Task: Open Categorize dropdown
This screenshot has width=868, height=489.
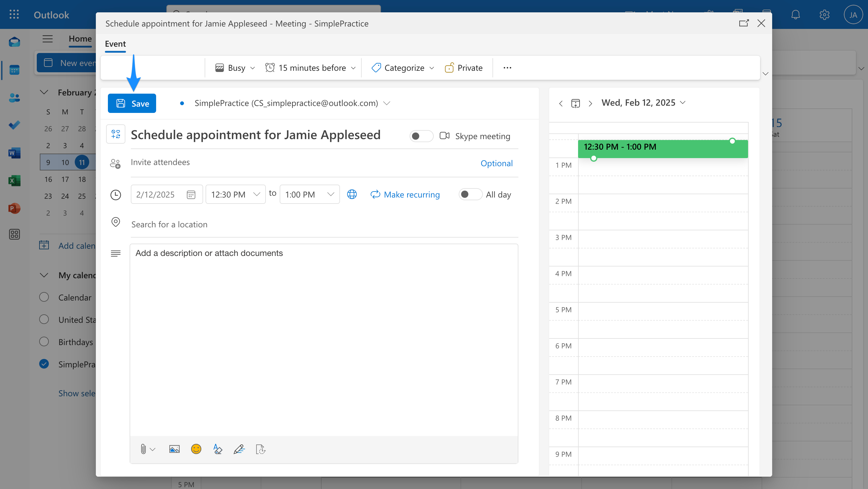Action: pyautogui.click(x=403, y=68)
